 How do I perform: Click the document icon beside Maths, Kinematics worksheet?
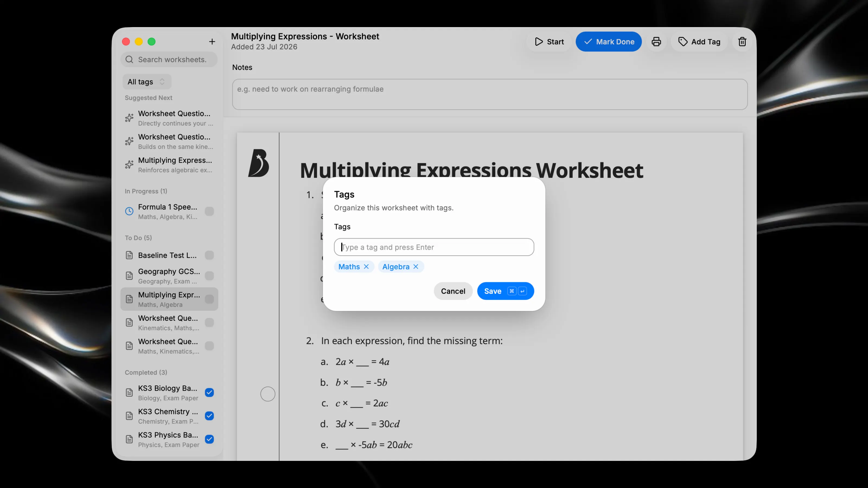click(x=129, y=346)
